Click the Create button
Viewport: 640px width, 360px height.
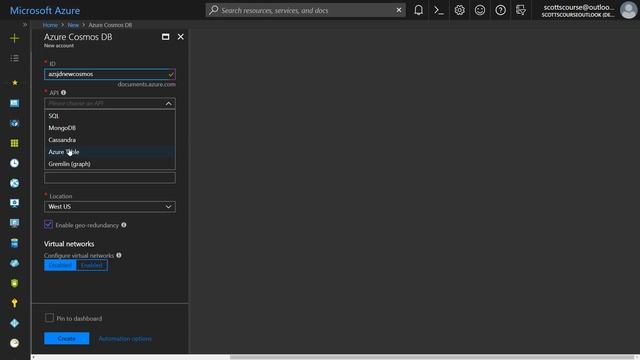pyautogui.click(x=67, y=338)
